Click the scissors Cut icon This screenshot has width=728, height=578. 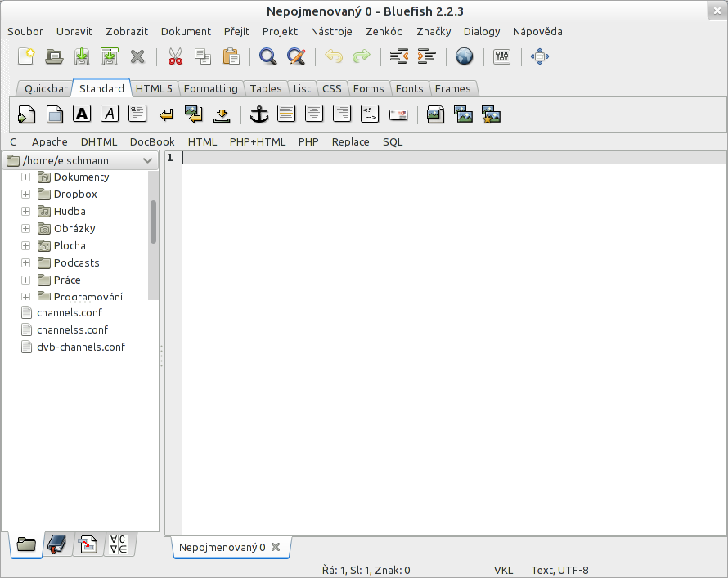[175, 56]
